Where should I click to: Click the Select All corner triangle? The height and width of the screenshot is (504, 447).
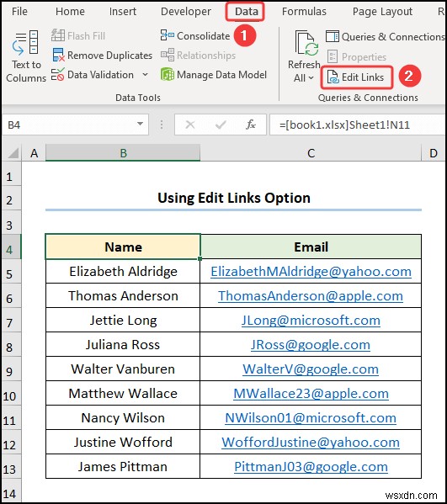coord(13,153)
